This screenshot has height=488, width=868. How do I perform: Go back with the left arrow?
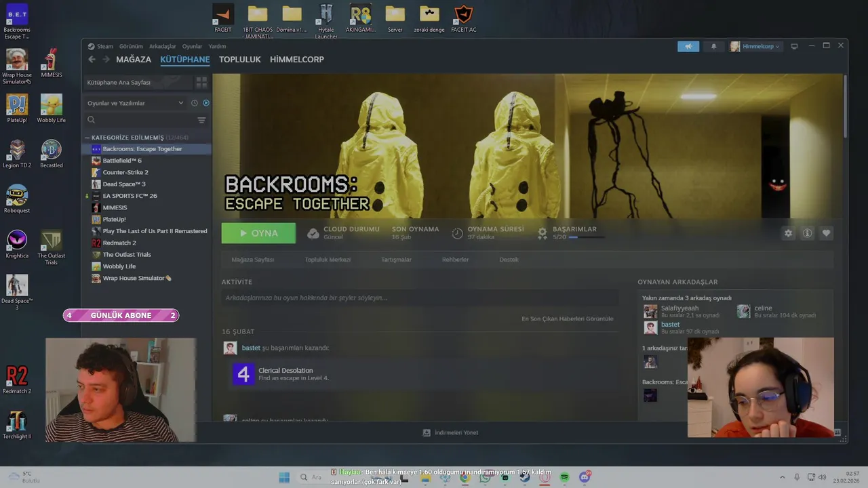92,60
